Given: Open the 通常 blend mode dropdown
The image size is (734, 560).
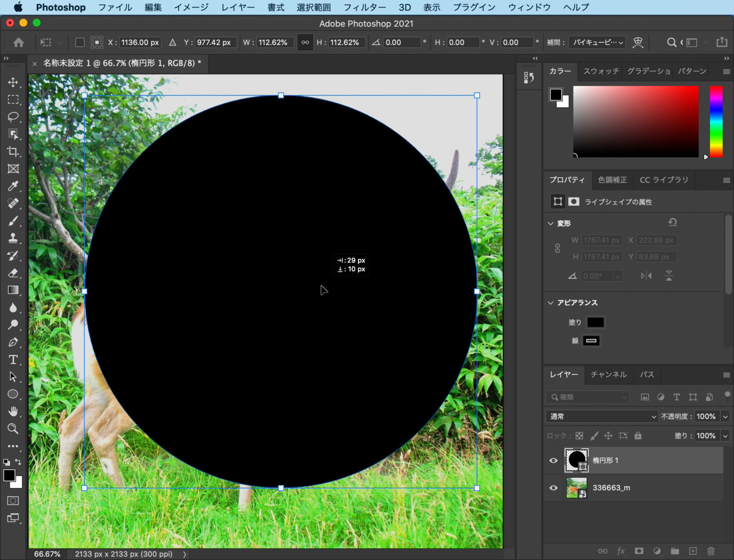Looking at the screenshot, I should pos(602,417).
